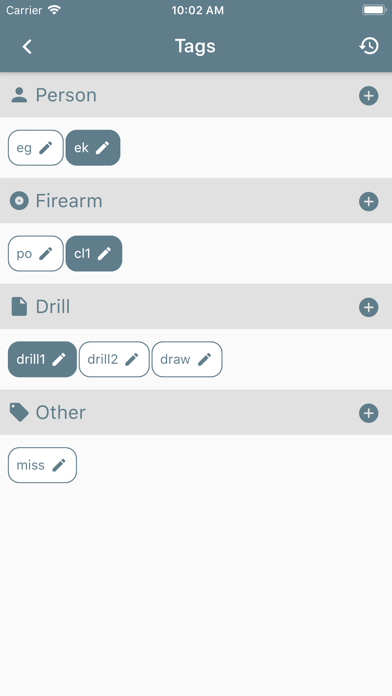Add a new Drill tag
The image size is (392, 696).
click(x=368, y=307)
